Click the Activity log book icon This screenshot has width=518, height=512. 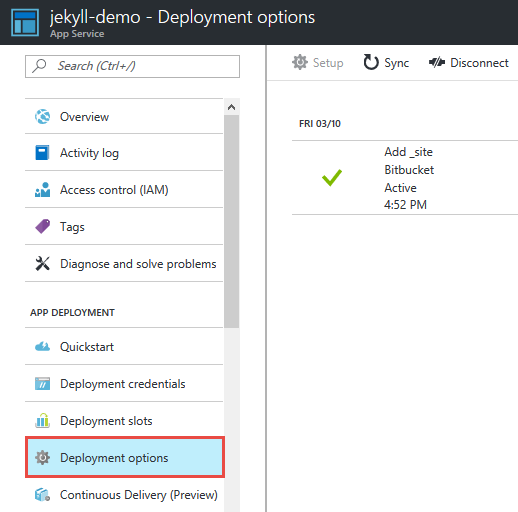[42, 153]
